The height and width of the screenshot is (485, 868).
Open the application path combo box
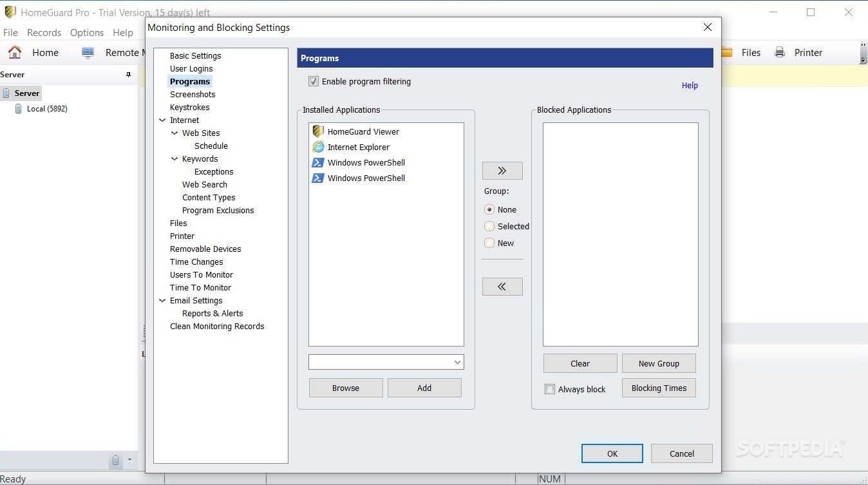(x=386, y=362)
